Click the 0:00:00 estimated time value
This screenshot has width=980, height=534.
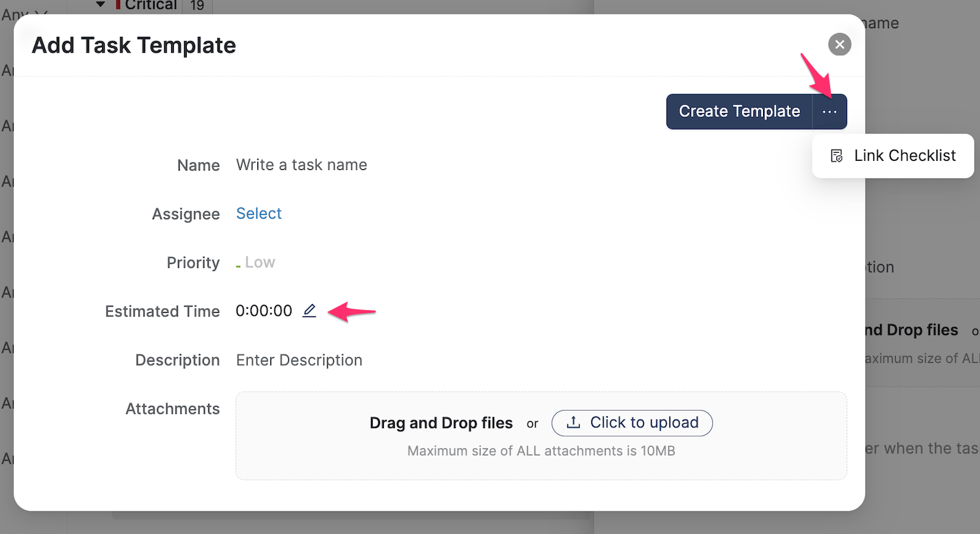point(263,311)
